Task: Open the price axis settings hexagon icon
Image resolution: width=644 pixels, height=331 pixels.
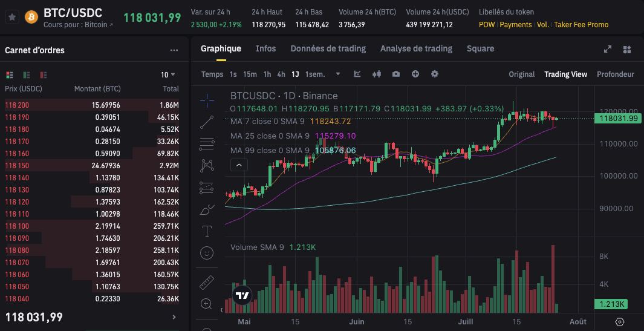Action: point(620,321)
